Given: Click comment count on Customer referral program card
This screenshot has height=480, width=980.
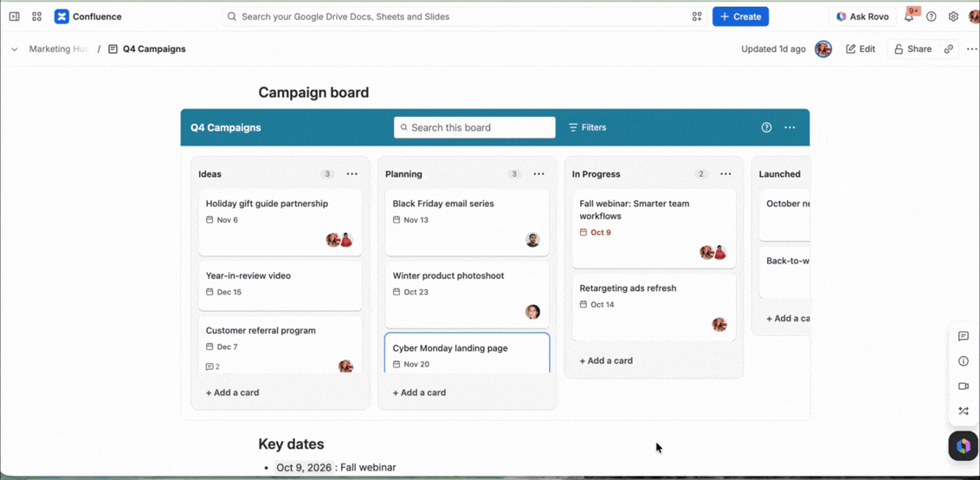Looking at the screenshot, I should click(212, 366).
